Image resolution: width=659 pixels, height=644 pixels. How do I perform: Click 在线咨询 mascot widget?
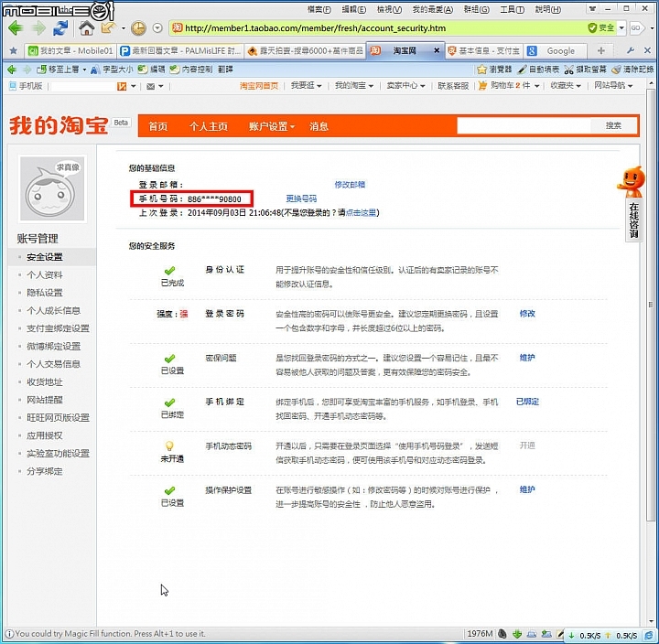point(632,204)
